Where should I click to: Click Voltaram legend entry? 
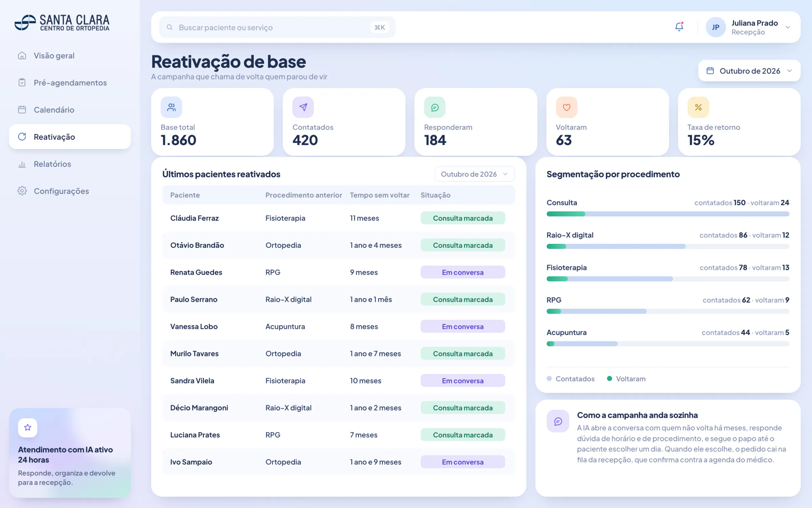coord(626,379)
